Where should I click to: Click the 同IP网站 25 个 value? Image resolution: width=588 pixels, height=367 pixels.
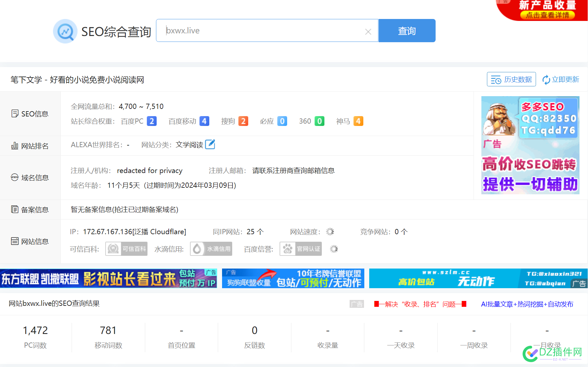[255, 232]
